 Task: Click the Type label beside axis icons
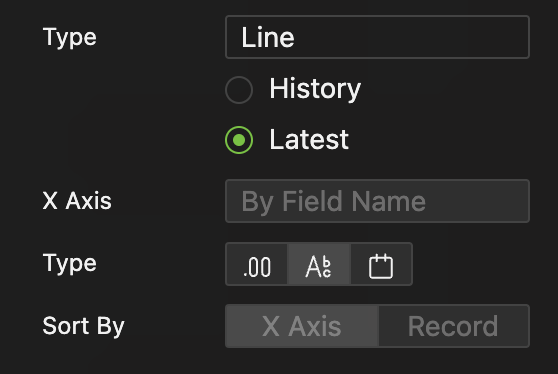[x=69, y=264]
